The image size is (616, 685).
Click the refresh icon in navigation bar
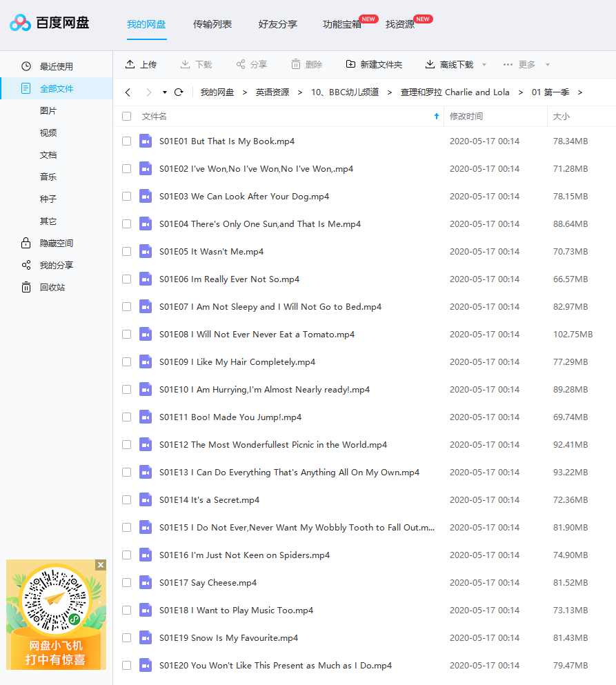point(179,92)
